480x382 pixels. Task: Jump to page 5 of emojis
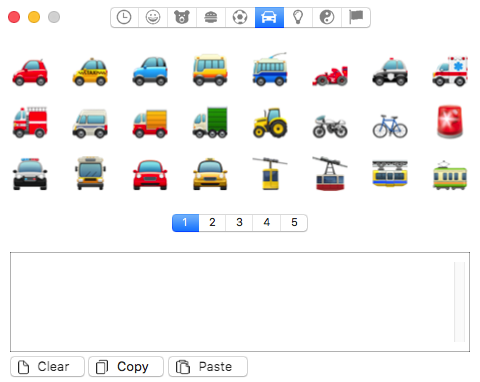tap(294, 223)
